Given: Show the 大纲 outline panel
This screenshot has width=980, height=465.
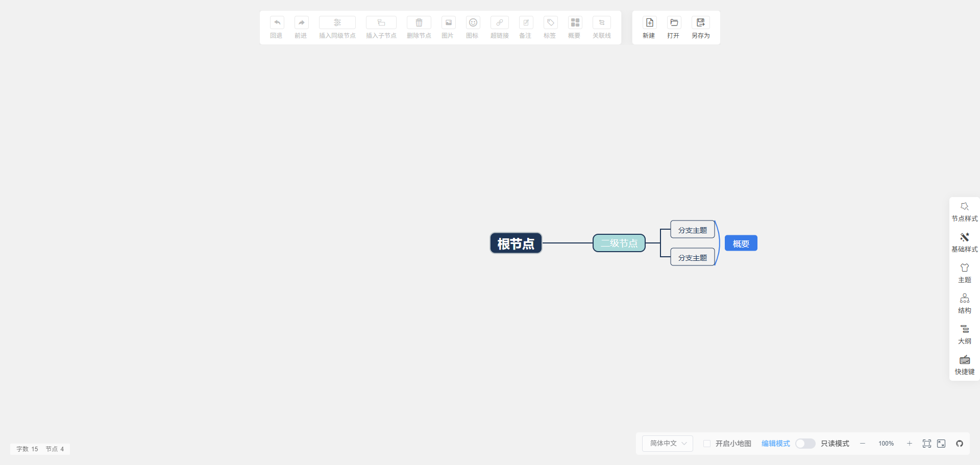Looking at the screenshot, I should point(965,335).
